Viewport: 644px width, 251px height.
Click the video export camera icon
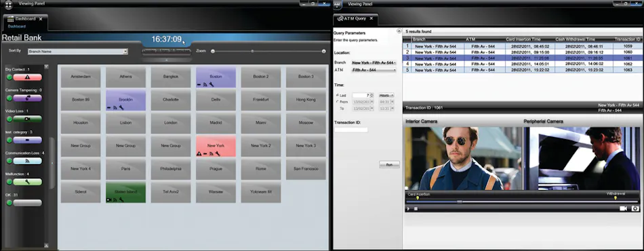[623, 209]
